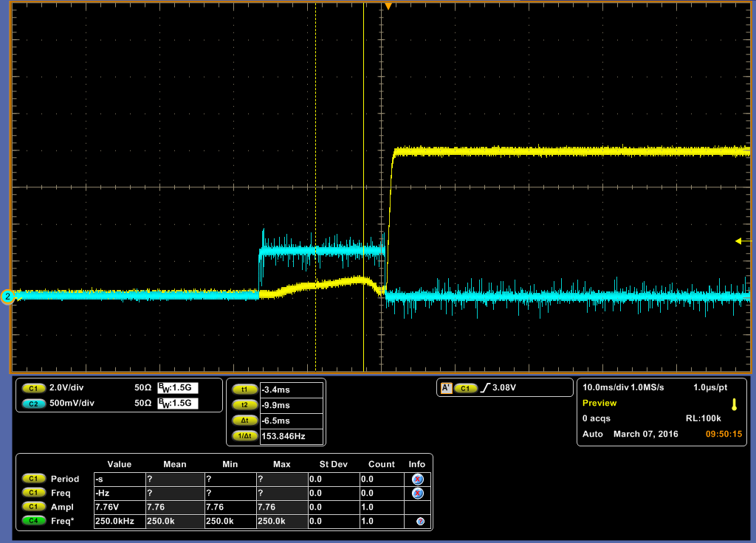
Task: Adjust the yellow trigger level arrow on right
Action: coord(742,241)
